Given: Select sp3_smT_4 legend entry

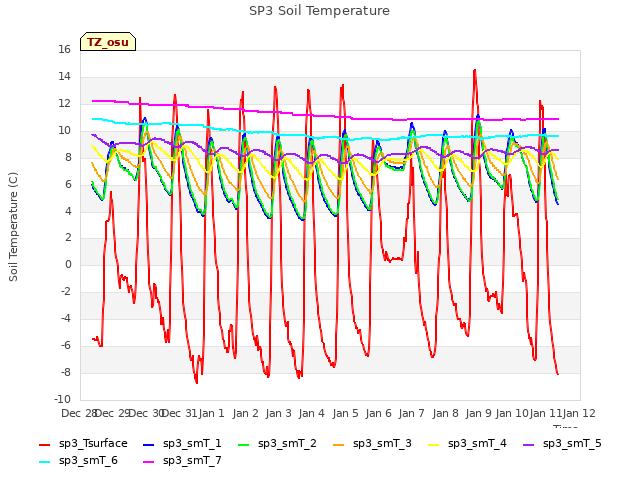Looking at the screenshot, I should (467, 443).
